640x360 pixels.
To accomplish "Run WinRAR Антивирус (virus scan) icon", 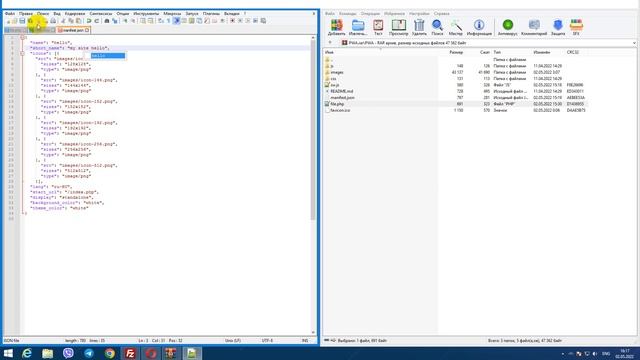I will (508, 27).
